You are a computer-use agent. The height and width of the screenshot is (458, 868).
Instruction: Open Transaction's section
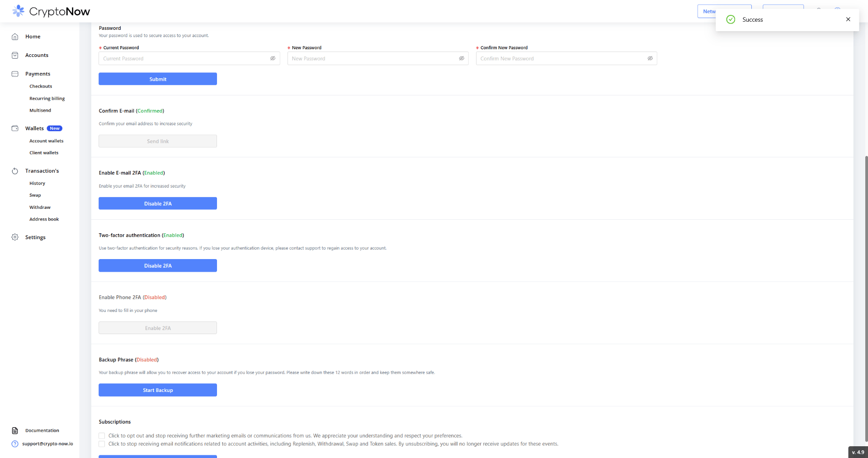tap(42, 171)
